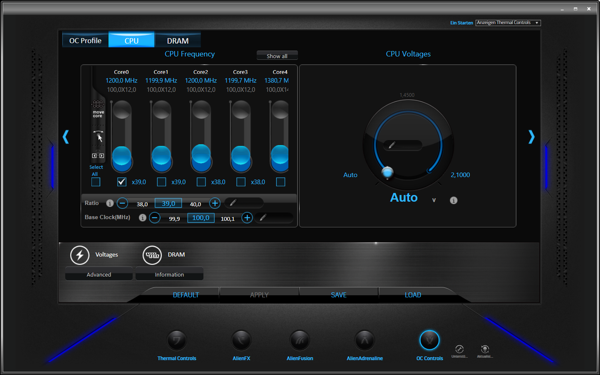Switch to the CPU tab
The height and width of the screenshot is (375, 600).
pyautogui.click(x=131, y=40)
